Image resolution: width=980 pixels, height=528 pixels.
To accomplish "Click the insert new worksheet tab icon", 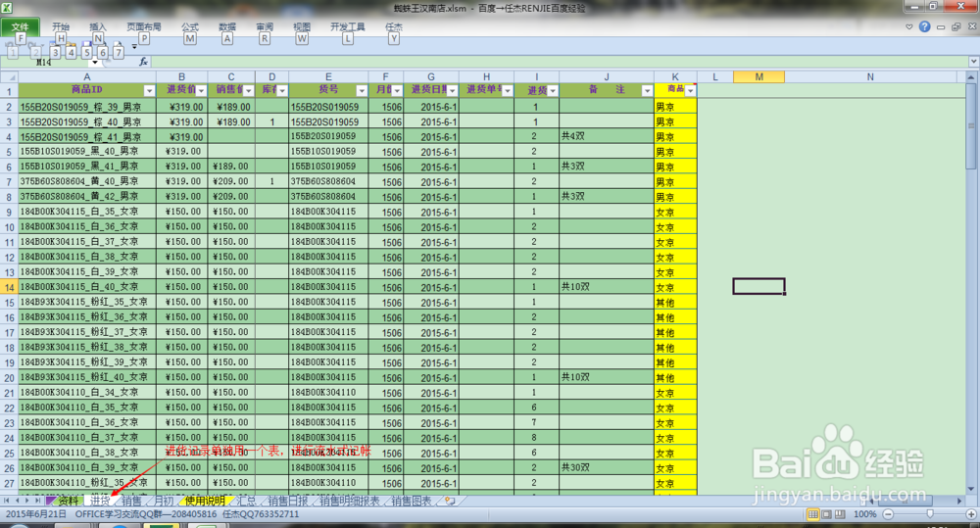I will (x=450, y=501).
